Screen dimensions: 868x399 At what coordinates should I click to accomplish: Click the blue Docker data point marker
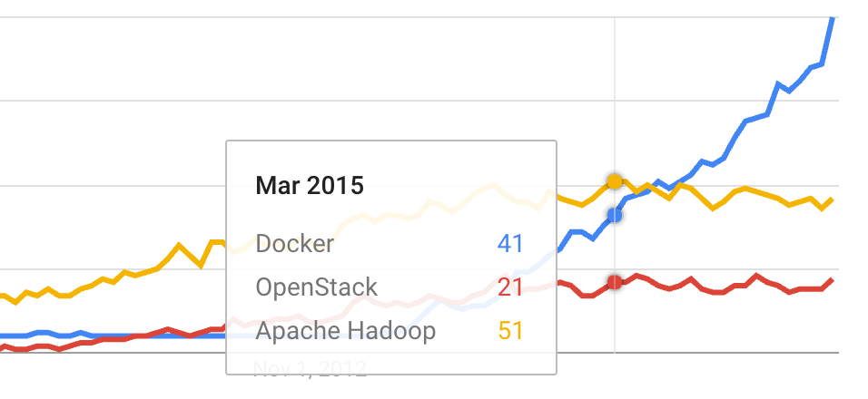tap(615, 215)
